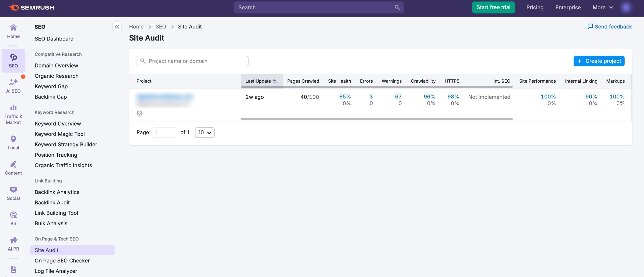Open the results-per-page dropdown showing 10

pyautogui.click(x=205, y=132)
